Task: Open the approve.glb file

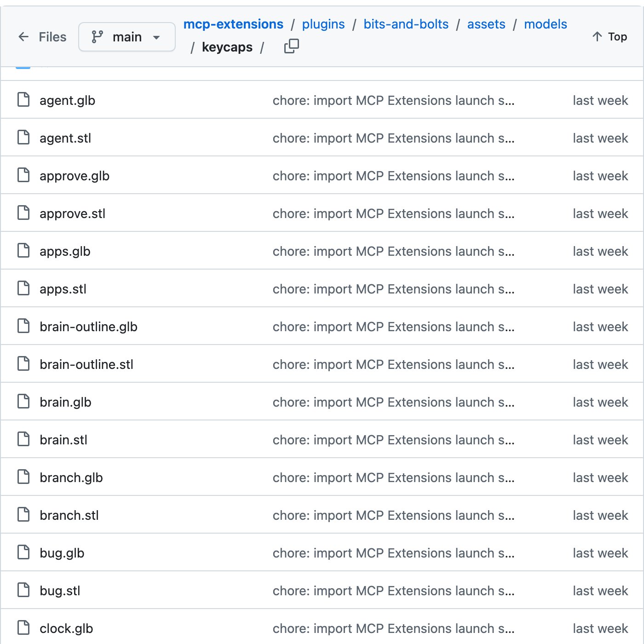Action: click(75, 176)
